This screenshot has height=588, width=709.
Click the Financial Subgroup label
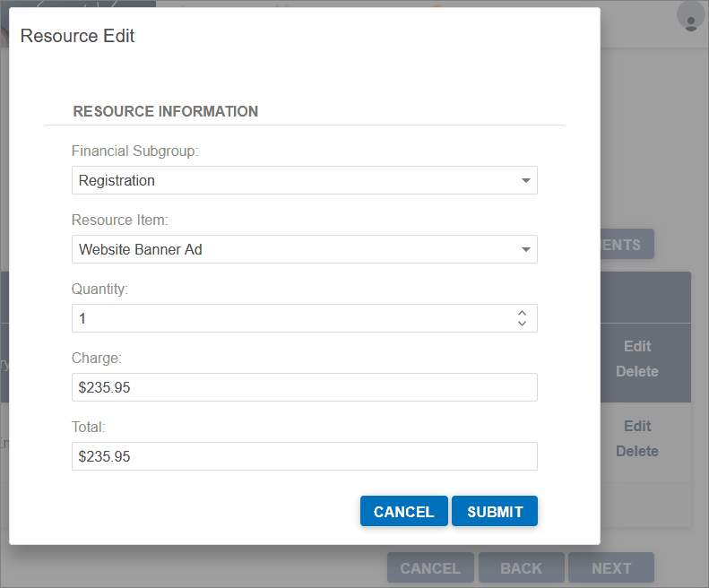(x=134, y=151)
